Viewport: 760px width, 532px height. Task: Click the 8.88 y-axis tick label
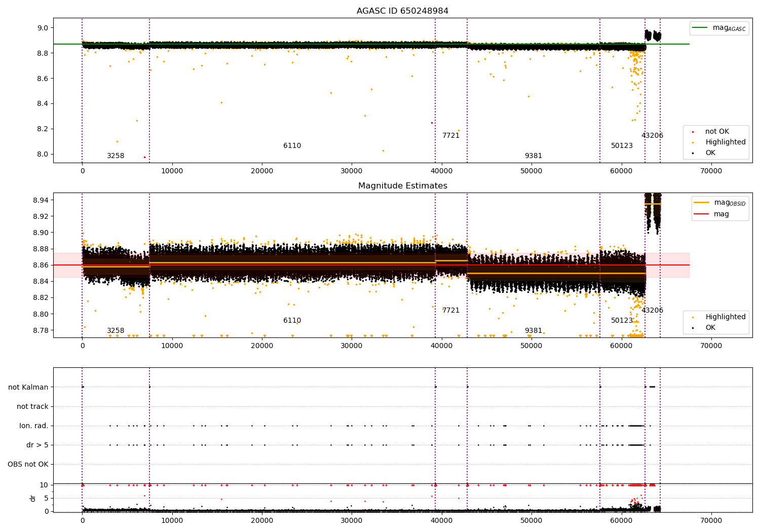(x=41, y=249)
